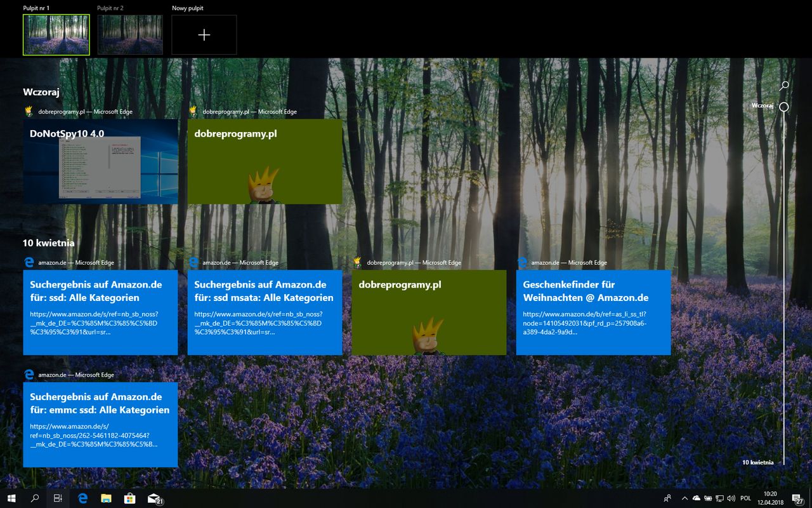The width and height of the screenshot is (812, 508).
Task: Open Mail app with 21 badge
Action: click(x=155, y=498)
